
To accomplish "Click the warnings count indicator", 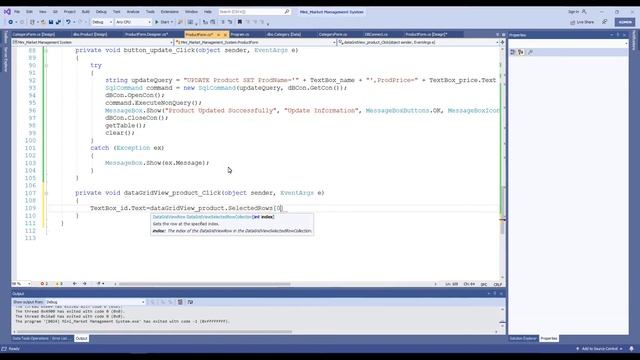I will [59, 284].
